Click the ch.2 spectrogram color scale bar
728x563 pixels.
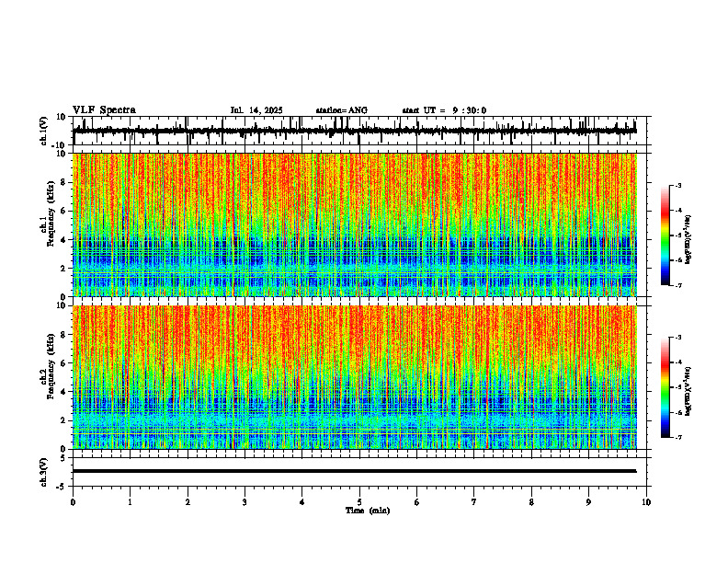pyautogui.click(x=665, y=387)
